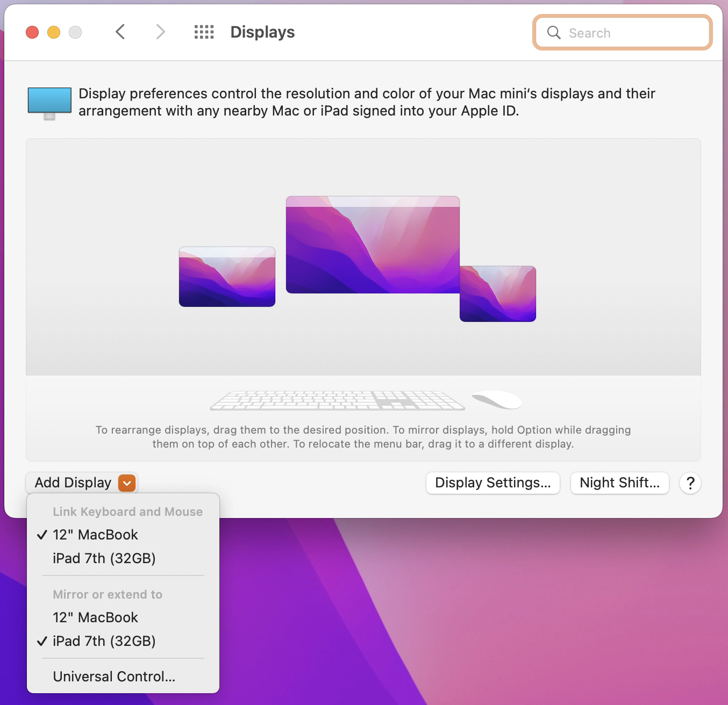Link keyboard and mouse to iPad 7th
Screen dimensions: 728x705
tap(123, 558)
